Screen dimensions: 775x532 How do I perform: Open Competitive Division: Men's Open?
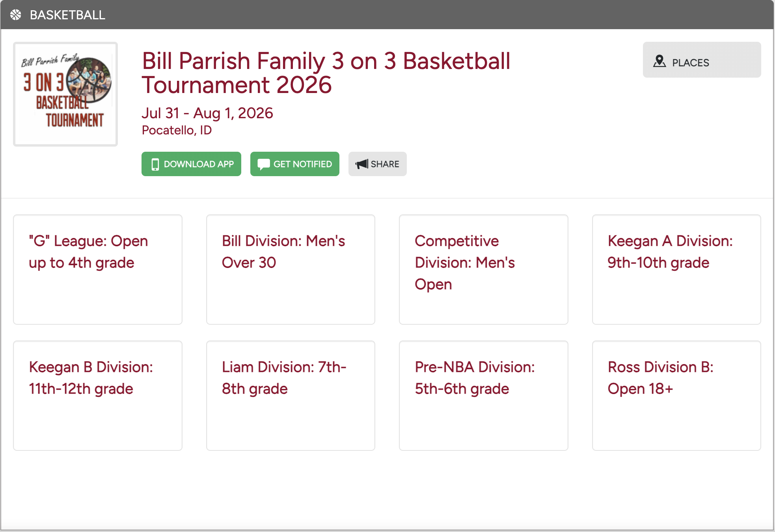[x=484, y=270]
